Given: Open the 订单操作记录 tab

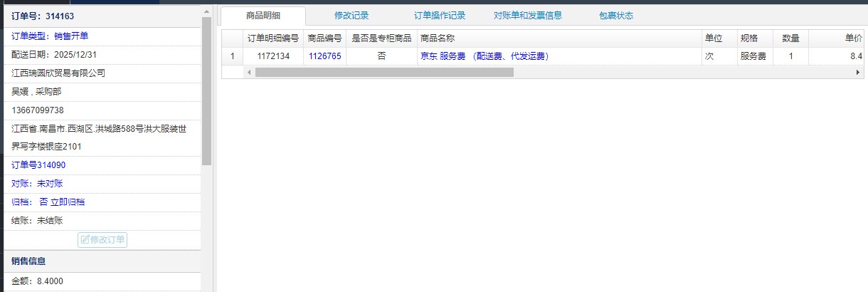Looking at the screenshot, I should [x=440, y=16].
